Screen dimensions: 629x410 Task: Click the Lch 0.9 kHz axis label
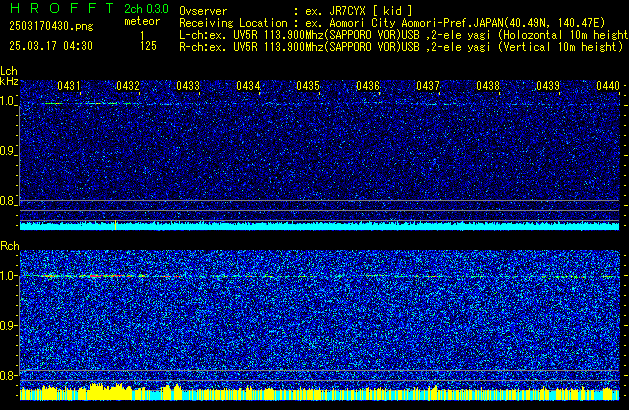tap(8, 151)
